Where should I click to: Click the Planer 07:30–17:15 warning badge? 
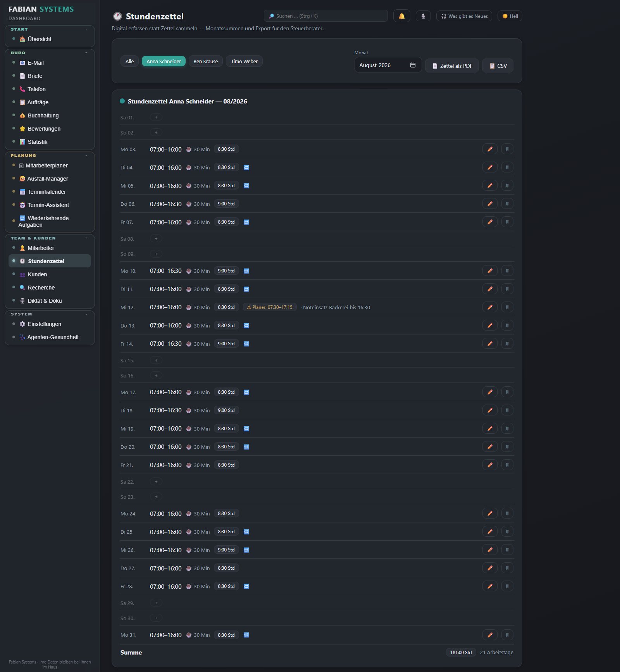pos(270,307)
